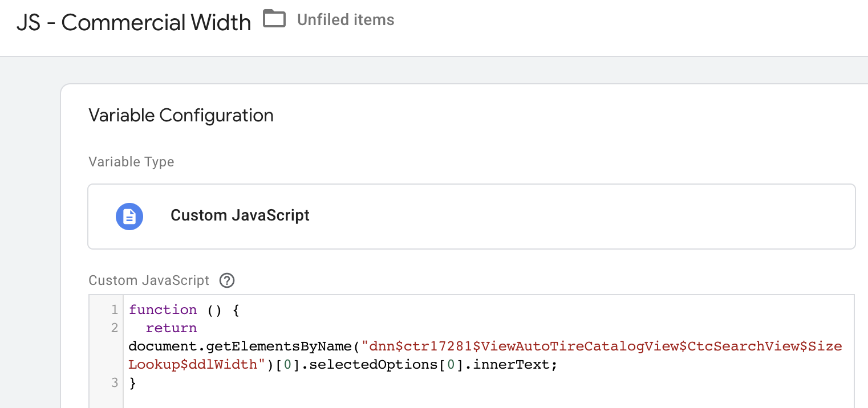Select the Custom JavaScript variable type card
This screenshot has height=408, width=868.
pyautogui.click(x=471, y=216)
